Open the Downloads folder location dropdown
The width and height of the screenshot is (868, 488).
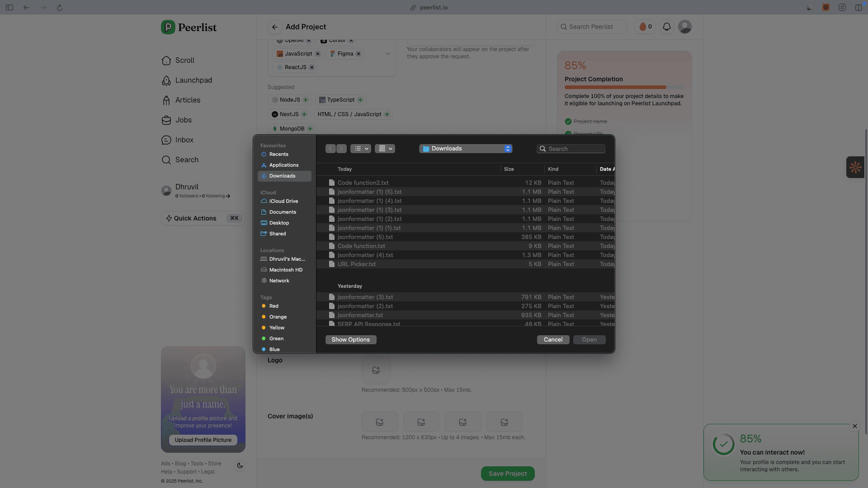(x=466, y=149)
